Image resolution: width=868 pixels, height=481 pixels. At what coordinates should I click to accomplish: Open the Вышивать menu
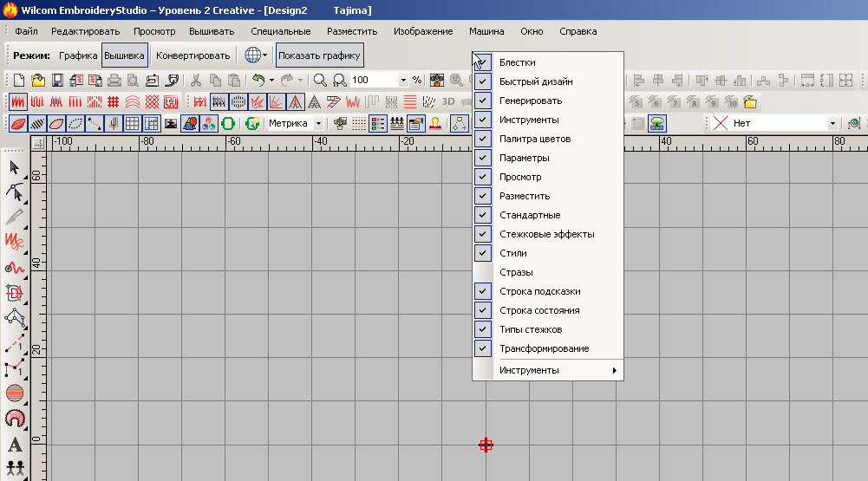[x=212, y=31]
